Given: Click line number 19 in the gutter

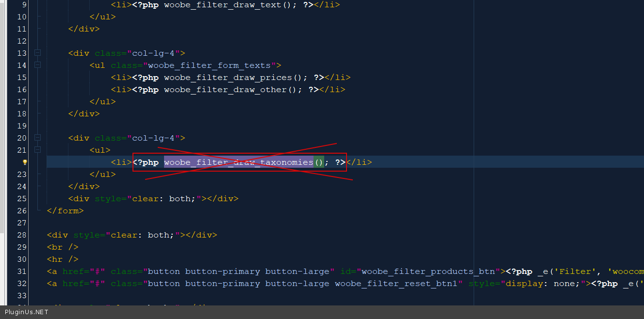Looking at the screenshot, I should tap(22, 126).
